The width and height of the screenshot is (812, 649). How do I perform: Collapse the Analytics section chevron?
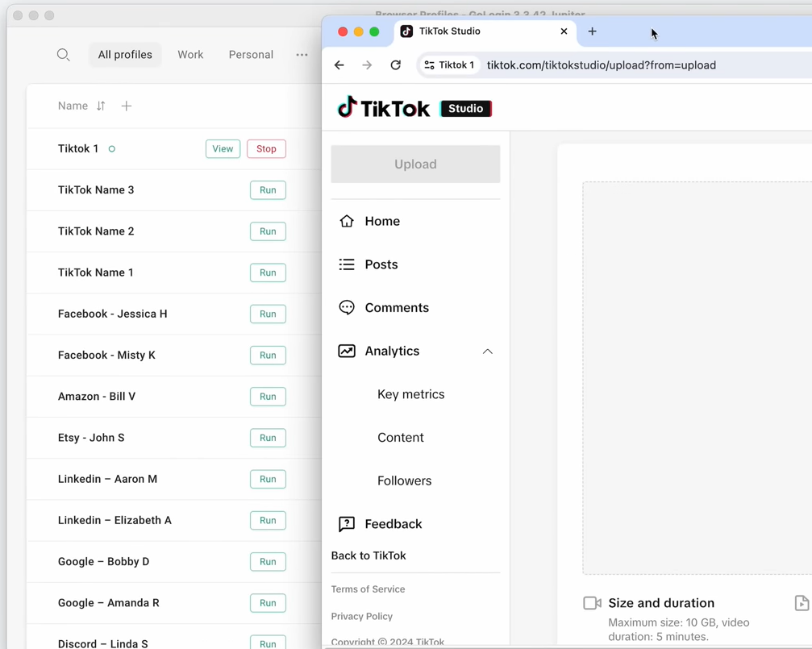click(x=487, y=352)
